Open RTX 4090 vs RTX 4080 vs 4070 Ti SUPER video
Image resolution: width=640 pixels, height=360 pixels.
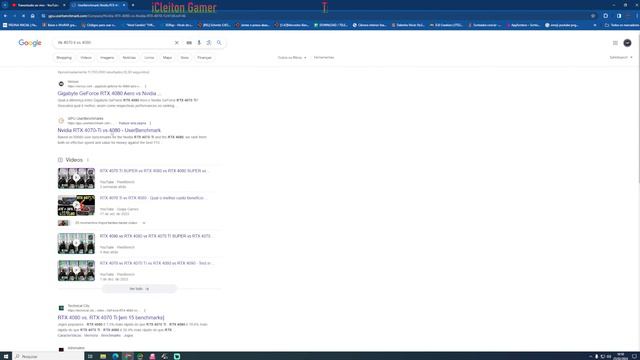[x=156, y=236]
